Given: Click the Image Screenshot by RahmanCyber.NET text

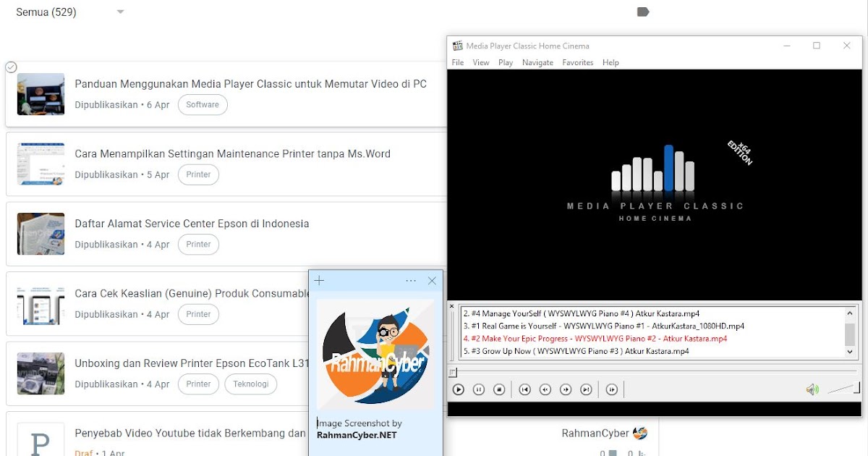Looking at the screenshot, I should [x=359, y=429].
